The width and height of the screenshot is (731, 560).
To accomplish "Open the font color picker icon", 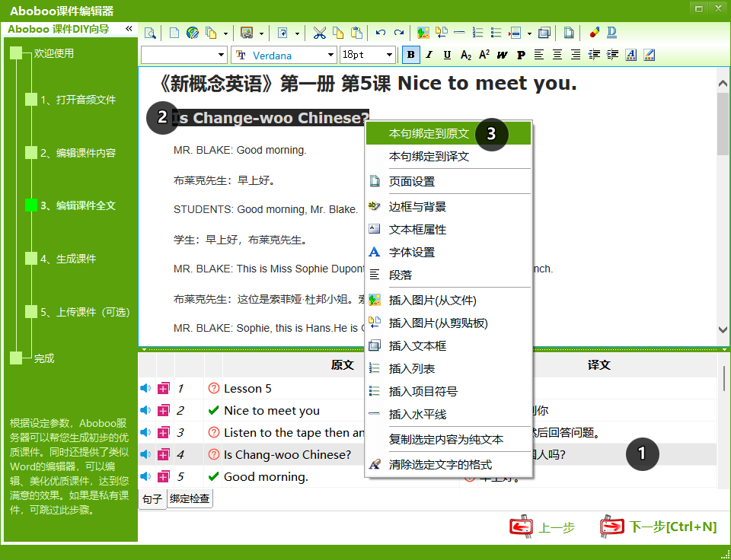I will pos(630,55).
